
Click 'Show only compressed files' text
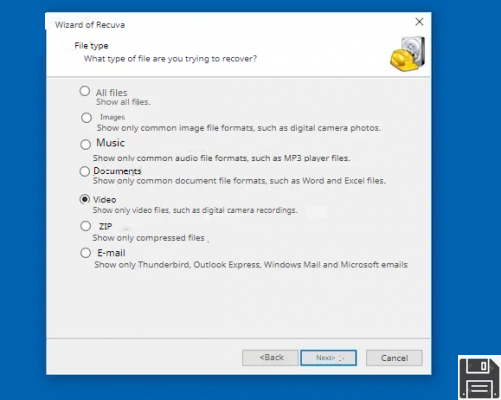click(149, 238)
